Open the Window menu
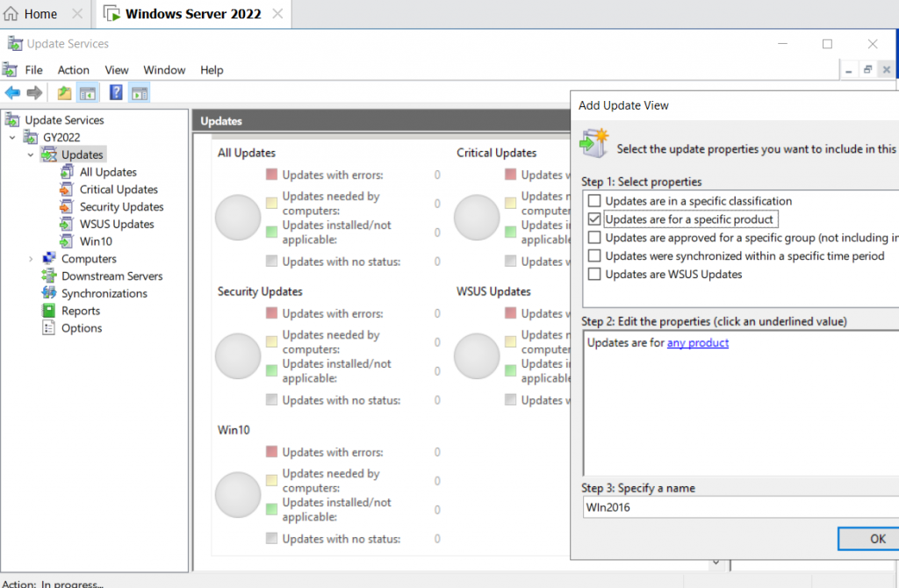 (164, 70)
